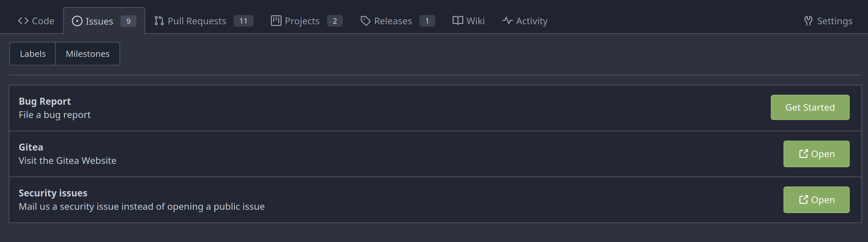
Task: Click the Gitea template title
Action: [x=31, y=147]
